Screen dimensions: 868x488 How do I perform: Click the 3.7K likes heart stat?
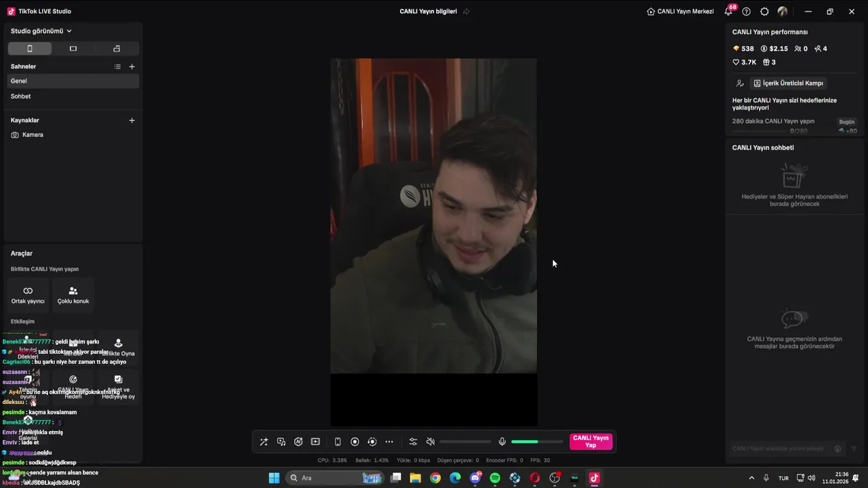[x=745, y=62]
